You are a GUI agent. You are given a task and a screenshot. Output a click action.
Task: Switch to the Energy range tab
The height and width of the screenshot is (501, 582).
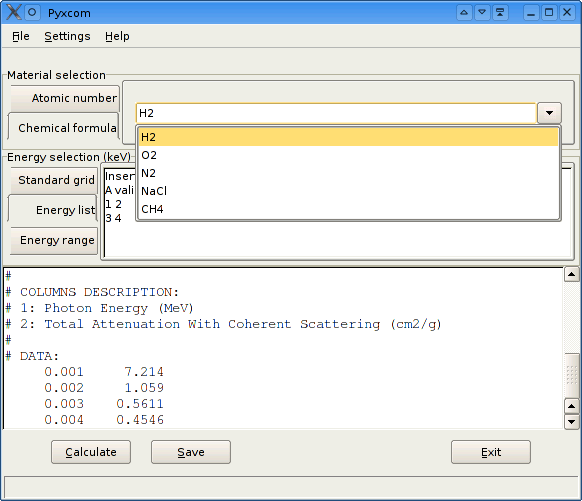pyautogui.click(x=54, y=240)
